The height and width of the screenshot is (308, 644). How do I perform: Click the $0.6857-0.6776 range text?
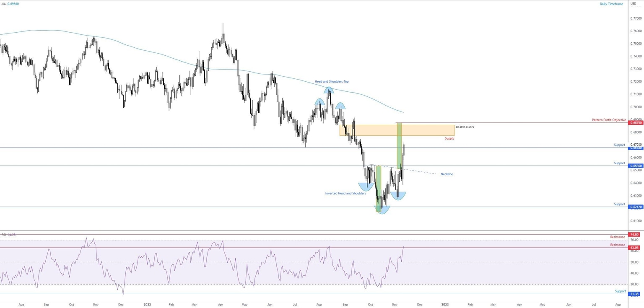pyautogui.click(x=465, y=127)
